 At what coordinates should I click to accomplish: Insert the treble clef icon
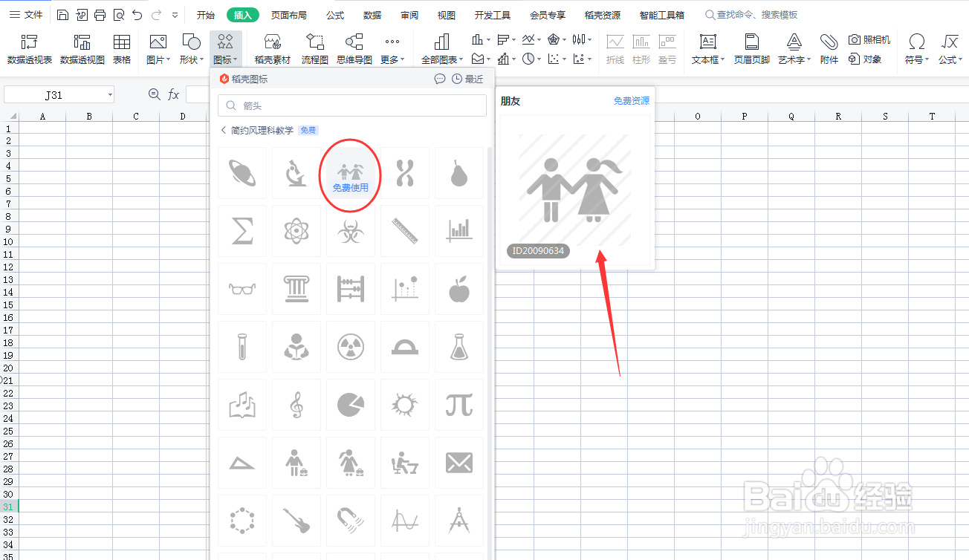click(x=296, y=405)
